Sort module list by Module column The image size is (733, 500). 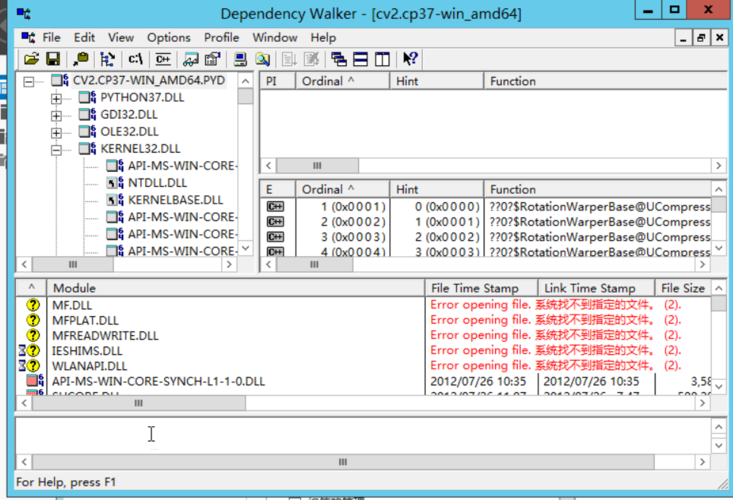pos(236,288)
